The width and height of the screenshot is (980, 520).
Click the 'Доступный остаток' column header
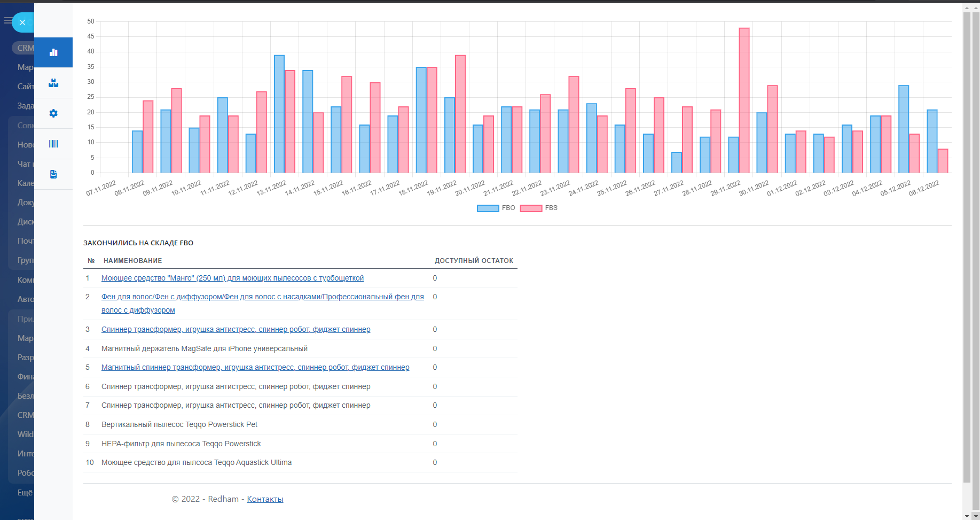(474, 261)
